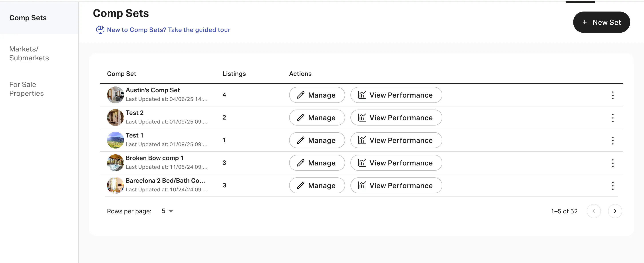Click Austin's Comp Set name
This screenshot has width=644, height=263.
click(153, 90)
